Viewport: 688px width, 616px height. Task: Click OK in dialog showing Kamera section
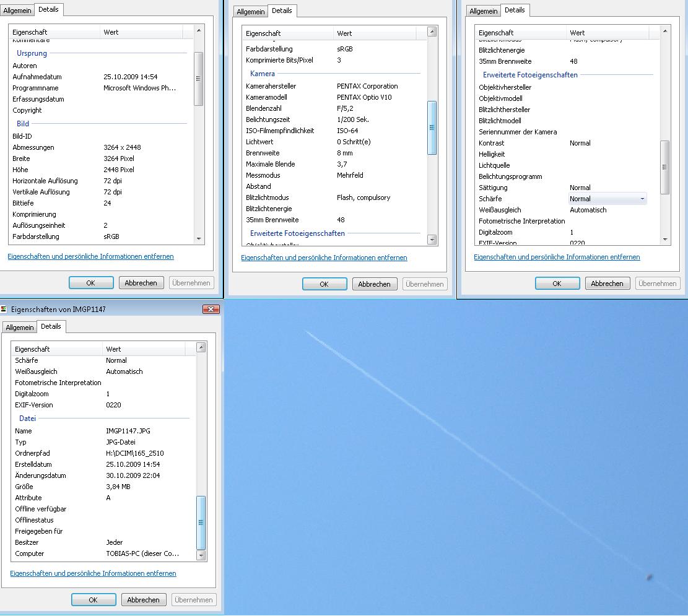pos(324,284)
